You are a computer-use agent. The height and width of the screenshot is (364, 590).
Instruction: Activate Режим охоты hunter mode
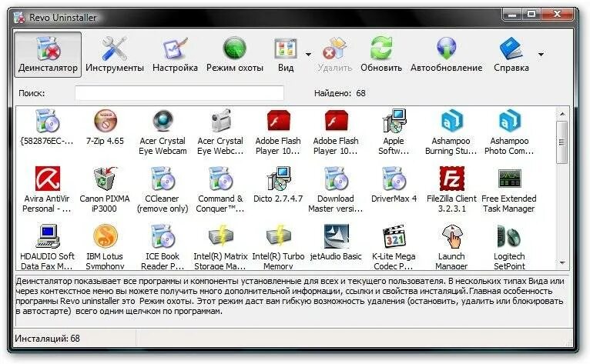click(235, 55)
